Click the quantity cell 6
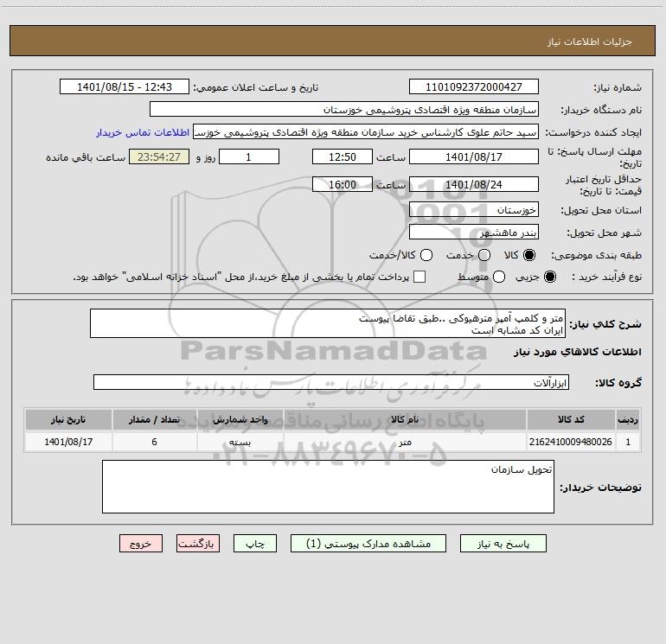 [154, 442]
